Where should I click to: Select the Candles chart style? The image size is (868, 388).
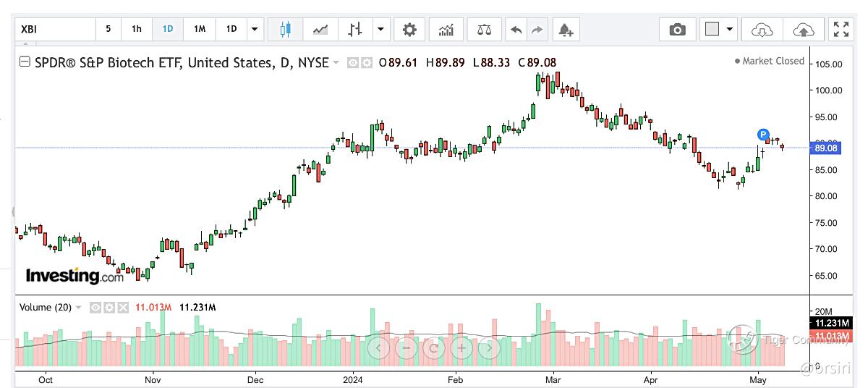[286, 29]
